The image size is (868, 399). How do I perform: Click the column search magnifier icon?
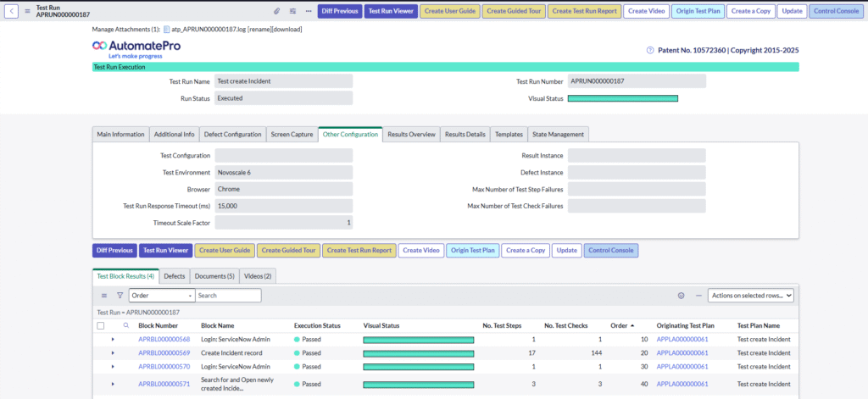coord(125,325)
